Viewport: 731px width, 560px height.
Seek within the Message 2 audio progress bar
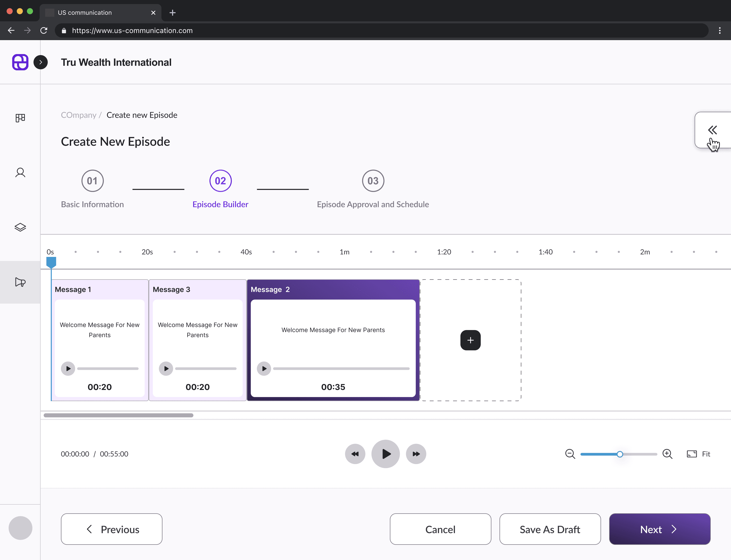341,369
